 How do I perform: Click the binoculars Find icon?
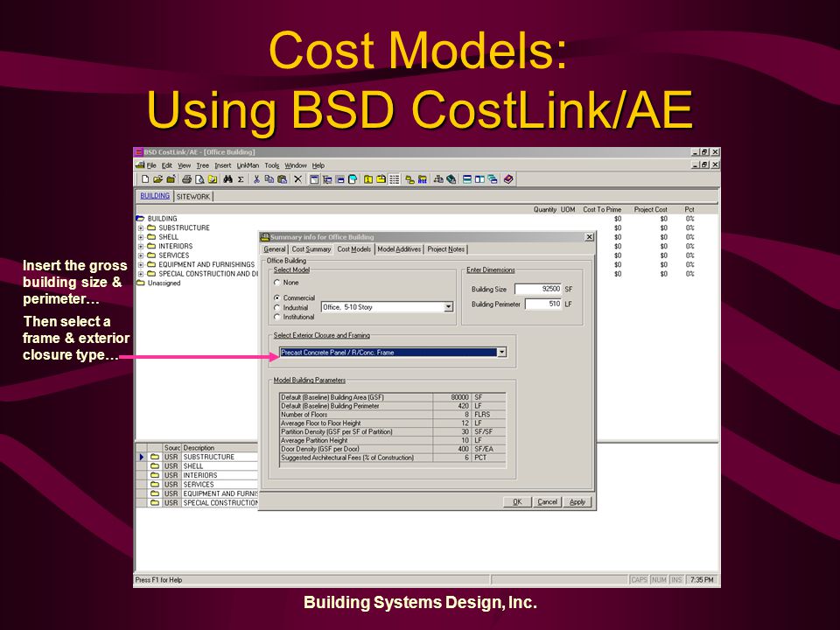pyautogui.click(x=227, y=178)
